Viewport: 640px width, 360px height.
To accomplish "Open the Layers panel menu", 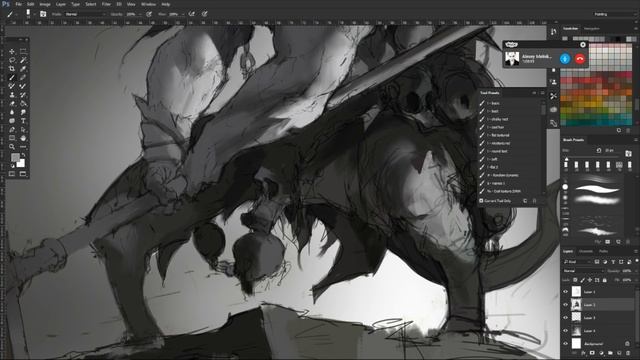I will [x=636, y=251].
